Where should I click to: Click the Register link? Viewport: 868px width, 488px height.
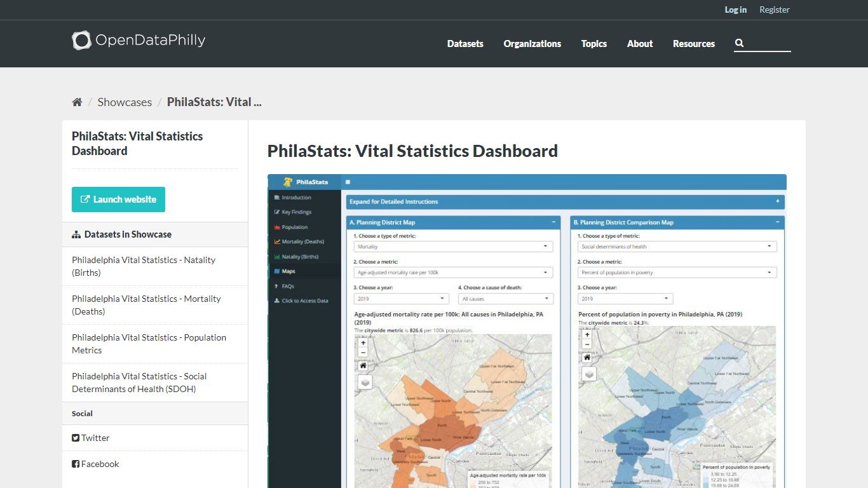coord(775,10)
